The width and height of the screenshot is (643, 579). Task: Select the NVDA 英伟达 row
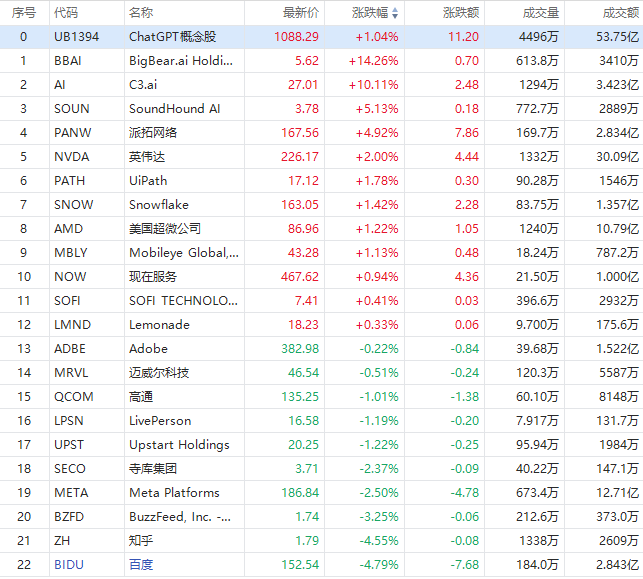pos(143,157)
